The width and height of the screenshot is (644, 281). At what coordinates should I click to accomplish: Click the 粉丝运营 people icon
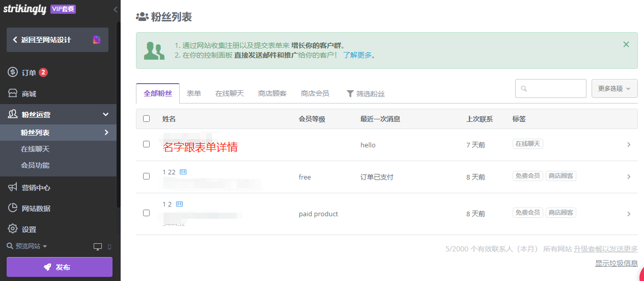click(13, 114)
